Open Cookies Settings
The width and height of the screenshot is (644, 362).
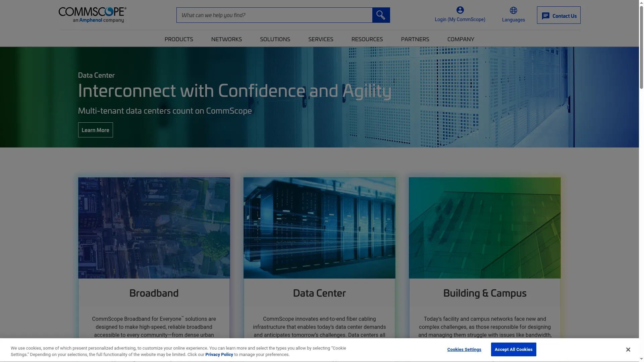tap(464, 350)
